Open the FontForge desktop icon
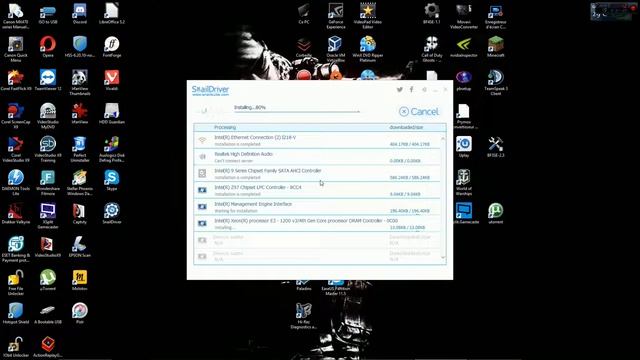640x360 pixels. (x=111, y=47)
